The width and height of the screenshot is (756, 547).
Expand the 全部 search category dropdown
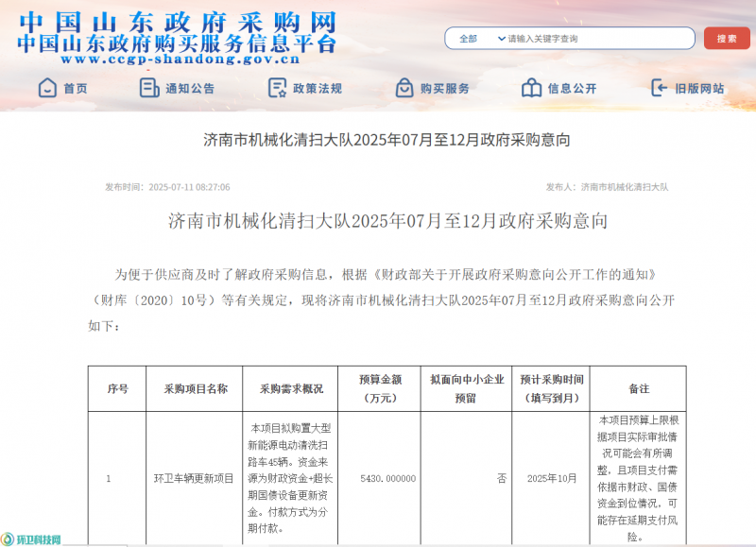[481, 39]
